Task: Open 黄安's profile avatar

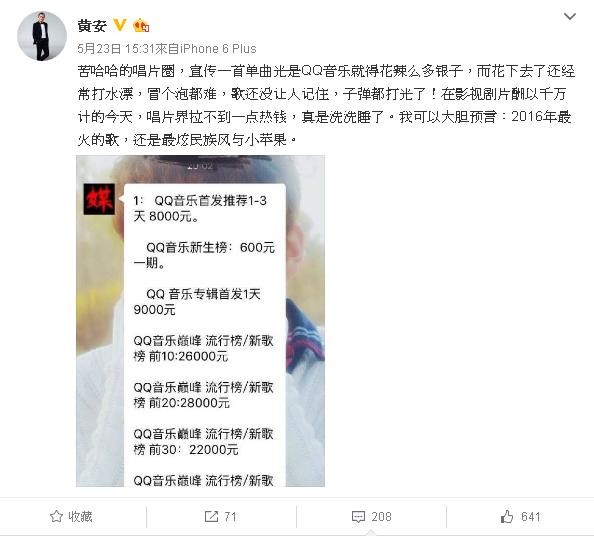Action: tap(42, 36)
